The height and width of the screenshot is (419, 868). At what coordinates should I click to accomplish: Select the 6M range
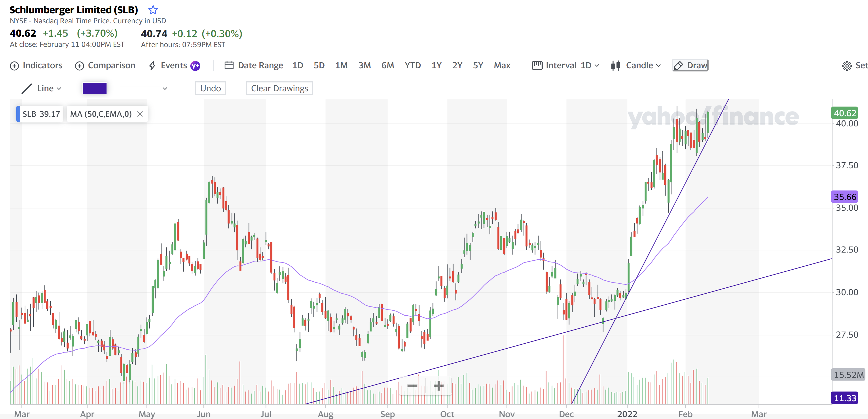pyautogui.click(x=387, y=65)
